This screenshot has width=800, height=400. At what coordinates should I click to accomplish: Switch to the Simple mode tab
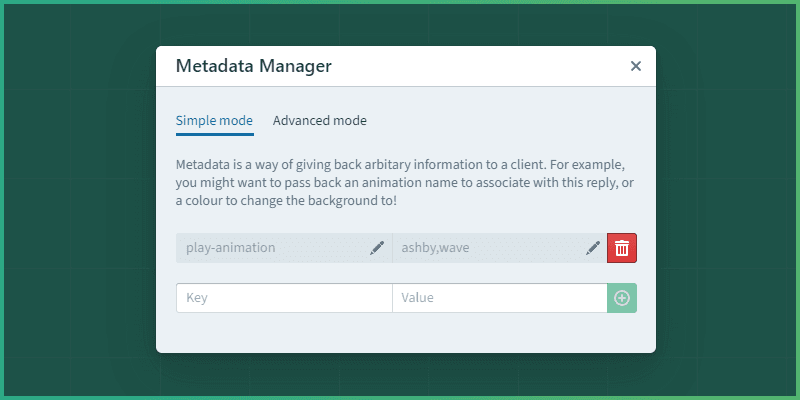[214, 121]
